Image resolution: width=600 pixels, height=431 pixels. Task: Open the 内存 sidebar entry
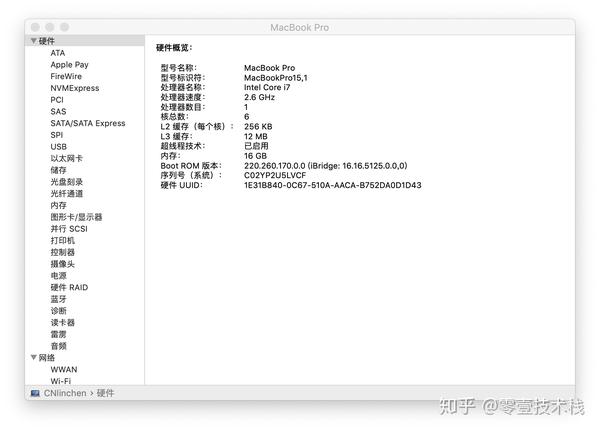(x=59, y=205)
